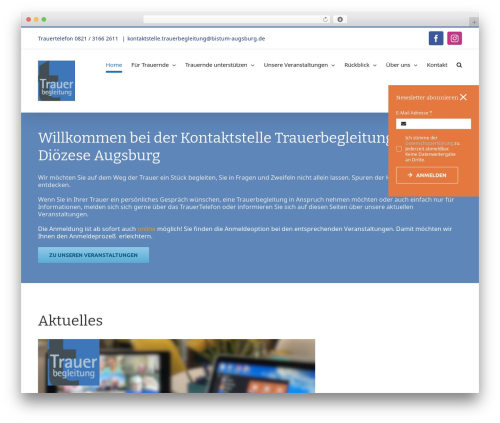Click the Willkommen bei der Kontaktstelle heading
Viewport: 500px width, 423px height.
tap(213, 146)
